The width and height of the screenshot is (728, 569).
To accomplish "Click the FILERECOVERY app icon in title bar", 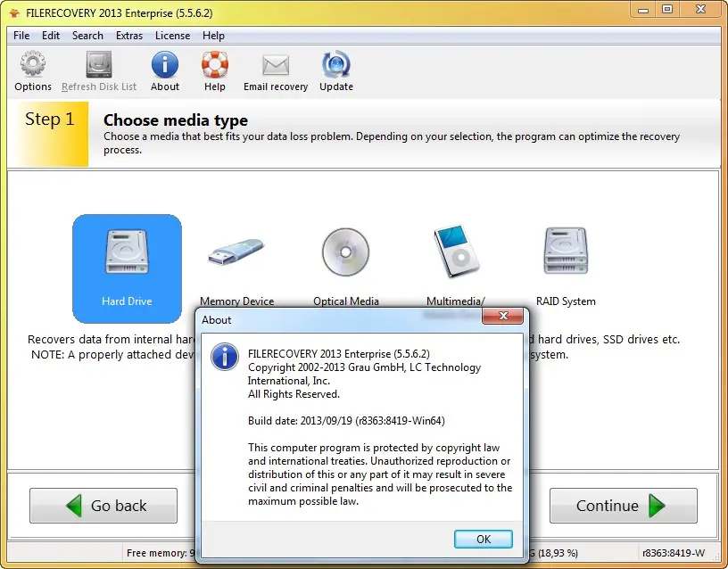I will pos(14,13).
